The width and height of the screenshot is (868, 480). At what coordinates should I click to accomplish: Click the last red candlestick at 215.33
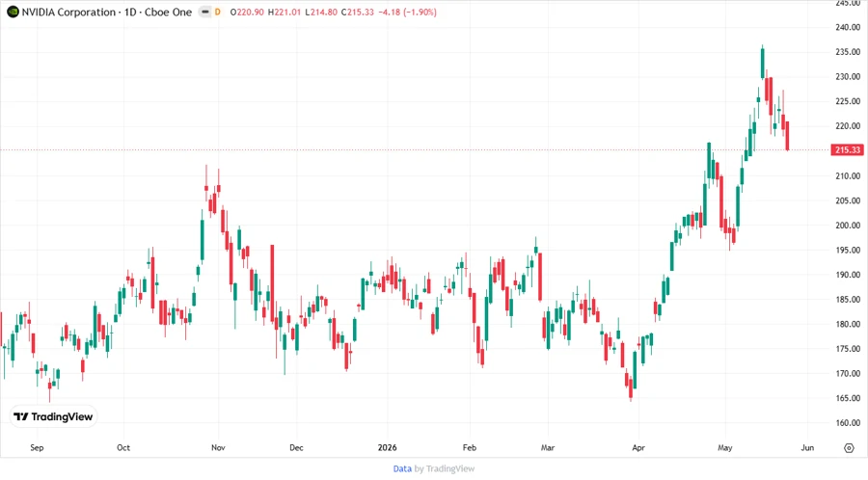(787, 136)
